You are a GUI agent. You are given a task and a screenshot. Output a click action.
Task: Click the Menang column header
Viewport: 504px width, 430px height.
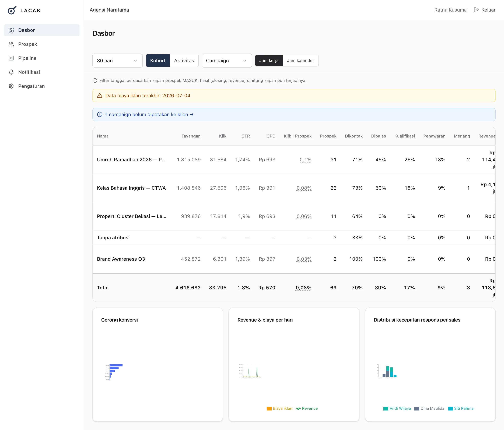point(462,136)
